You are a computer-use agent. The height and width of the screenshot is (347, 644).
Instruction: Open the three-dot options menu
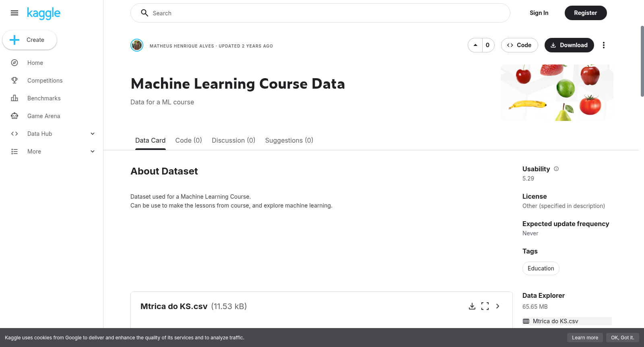click(604, 45)
